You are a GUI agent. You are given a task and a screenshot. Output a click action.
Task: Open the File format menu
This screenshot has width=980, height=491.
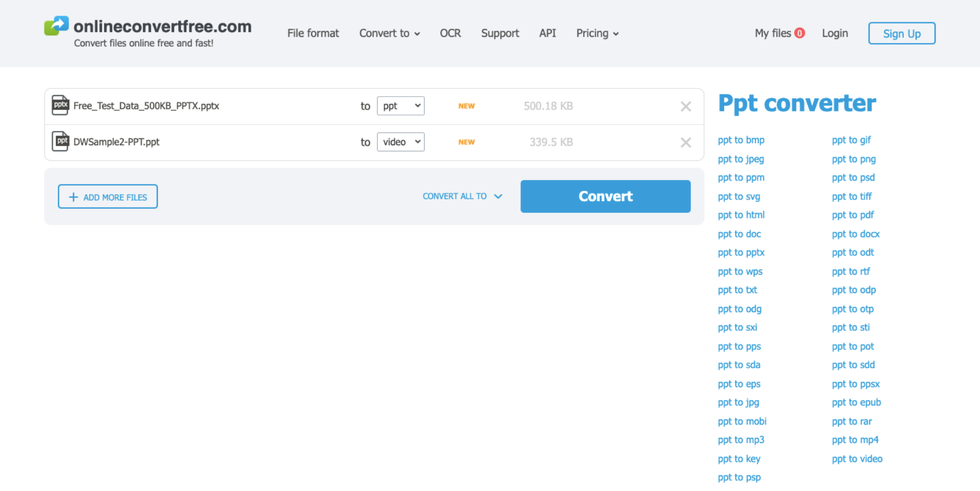pyautogui.click(x=313, y=33)
